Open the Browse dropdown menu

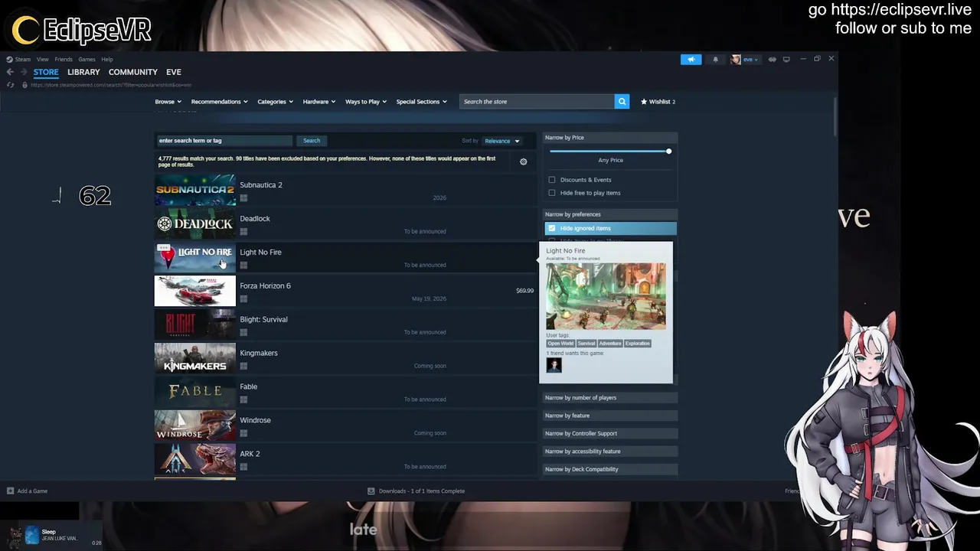point(168,101)
